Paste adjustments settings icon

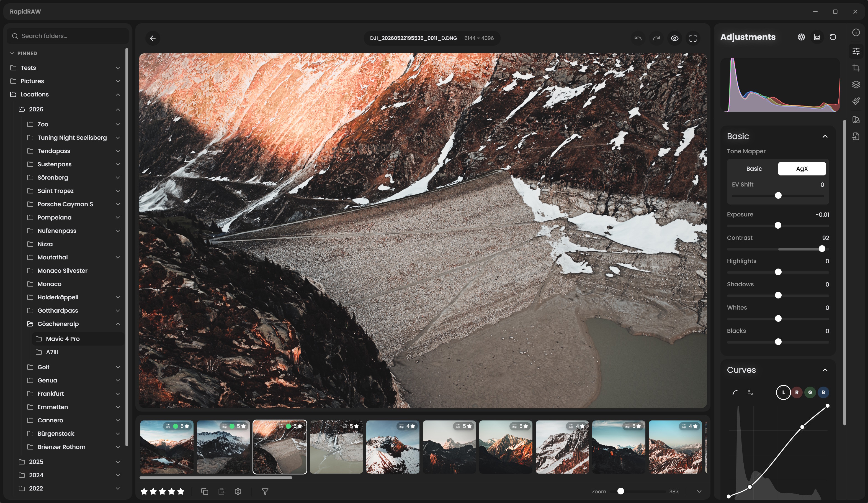[x=221, y=491]
